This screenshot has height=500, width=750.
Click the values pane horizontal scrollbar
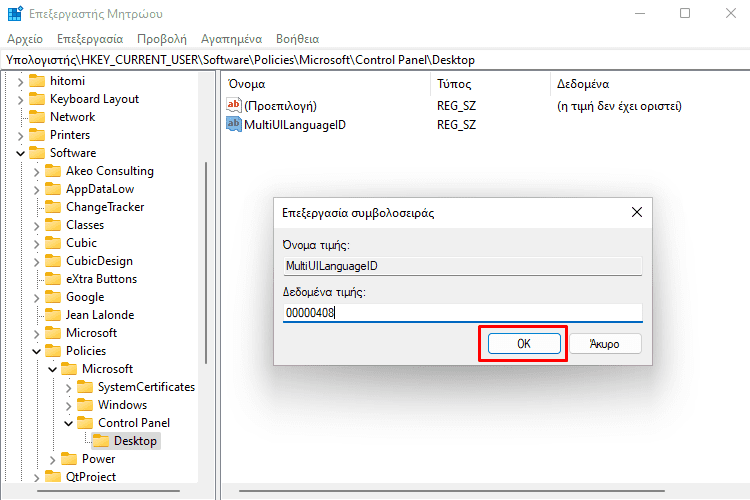pyautogui.click(x=452, y=491)
